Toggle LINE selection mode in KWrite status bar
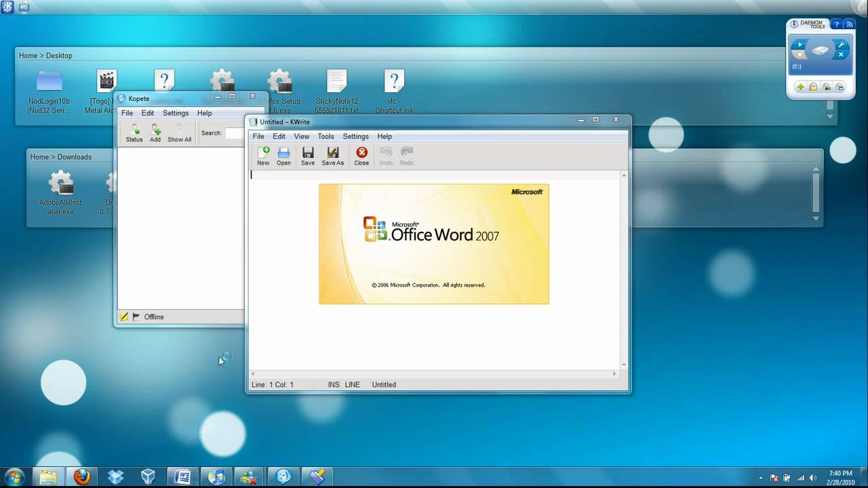 pyautogui.click(x=353, y=384)
